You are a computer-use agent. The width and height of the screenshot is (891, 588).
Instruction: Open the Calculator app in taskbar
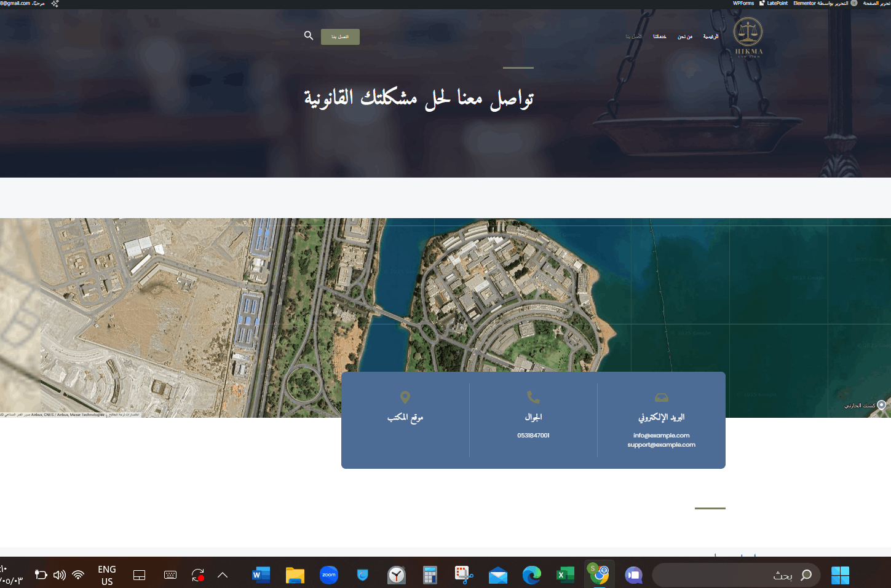(430, 575)
